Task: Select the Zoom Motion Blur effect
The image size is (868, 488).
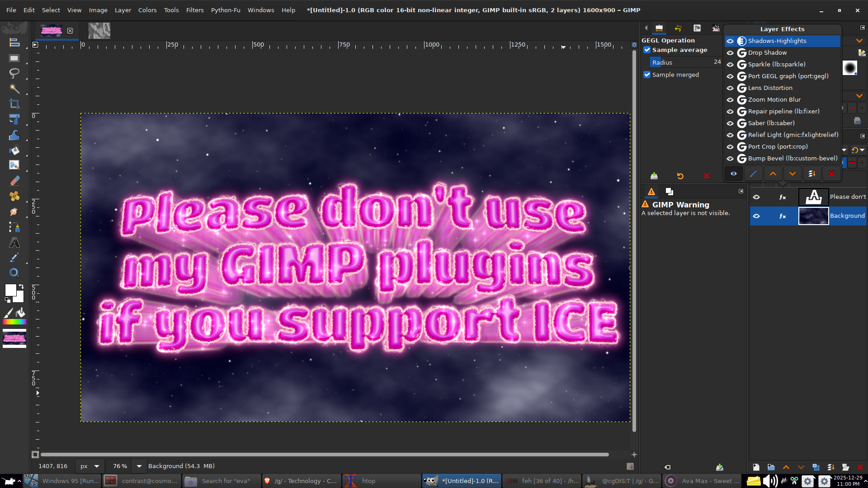Action: pos(774,99)
